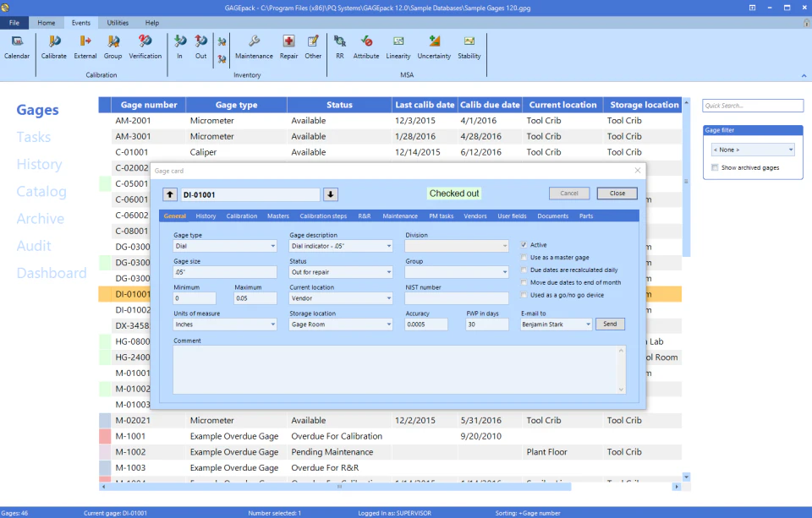812x518 pixels.
Task: Open the History section in the sidebar
Action: (x=37, y=164)
